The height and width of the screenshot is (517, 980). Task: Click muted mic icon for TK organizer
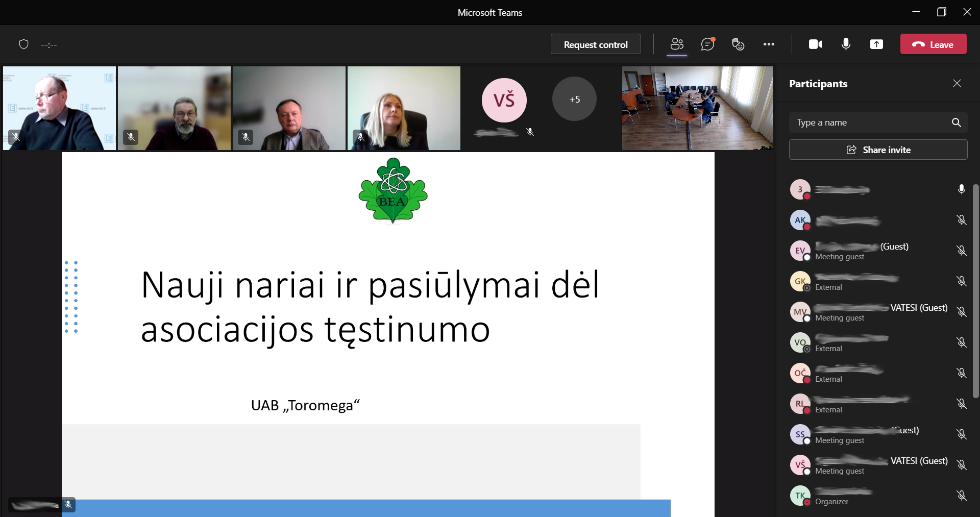coord(961,496)
